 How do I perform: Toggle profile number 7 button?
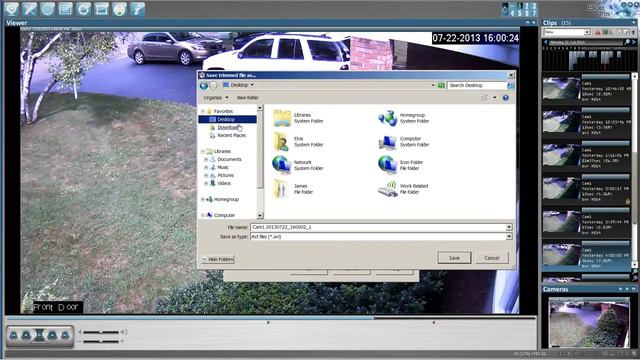[x=534, y=13]
